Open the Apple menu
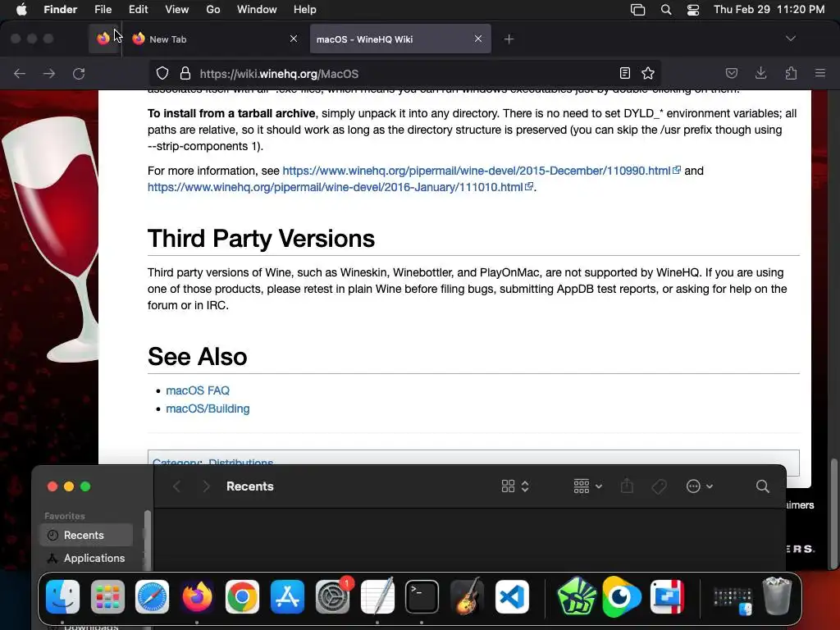The image size is (840, 630). point(21,9)
